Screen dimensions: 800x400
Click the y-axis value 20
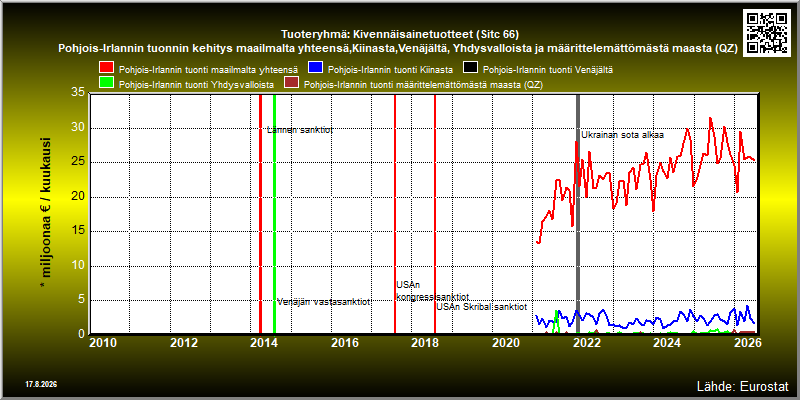(x=78, y=197)
